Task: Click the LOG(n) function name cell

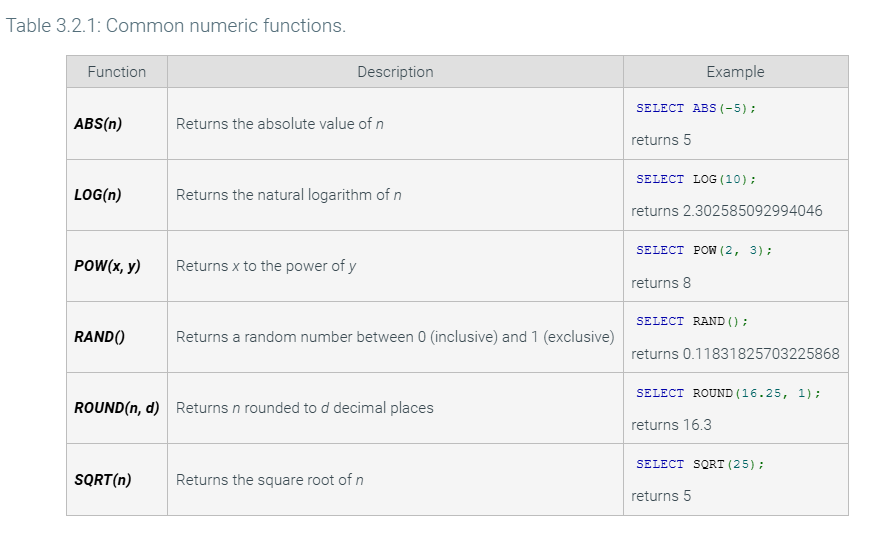Action: pos(98,195)
